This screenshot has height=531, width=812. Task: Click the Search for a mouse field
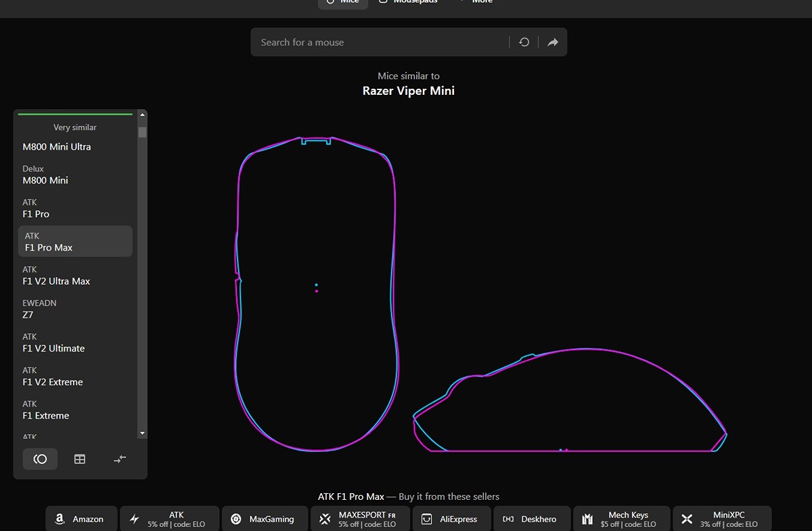point(379,42)
